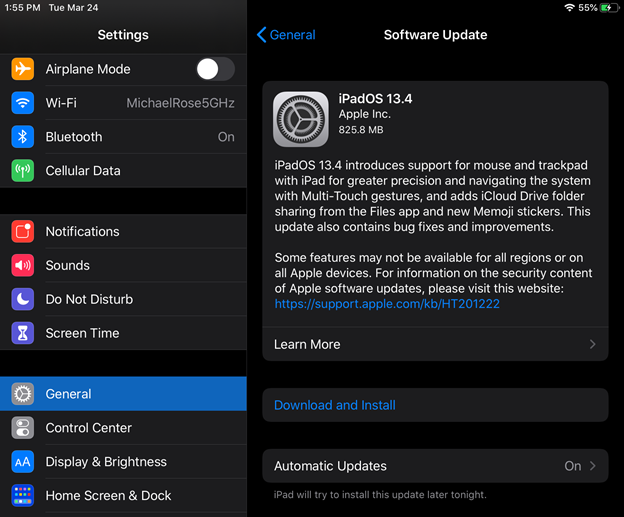Image resolution: width=624 pixels, height=517 pixels.
Task: Tap the Wi-Fi icon in Settings list
Action: pyautogui.click(x=23, y=103)
